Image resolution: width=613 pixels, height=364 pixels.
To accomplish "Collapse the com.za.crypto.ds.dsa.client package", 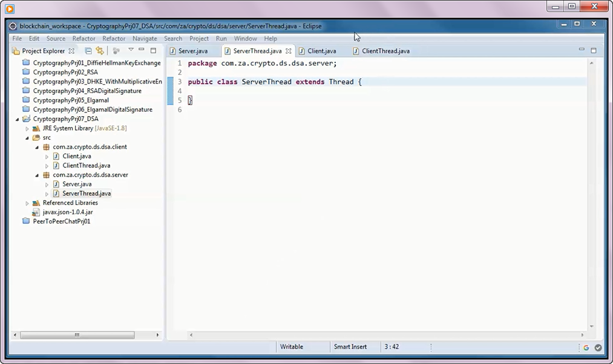I will click(37, 148).
